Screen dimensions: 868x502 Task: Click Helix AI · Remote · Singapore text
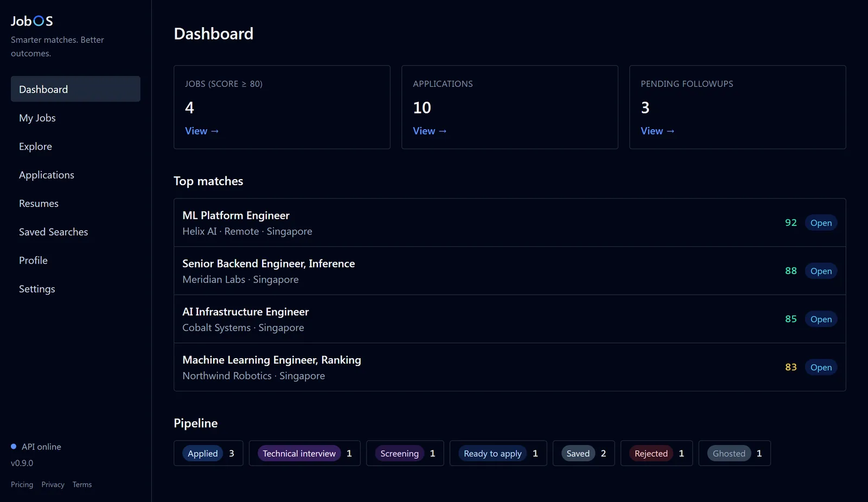tap(247, 231)
